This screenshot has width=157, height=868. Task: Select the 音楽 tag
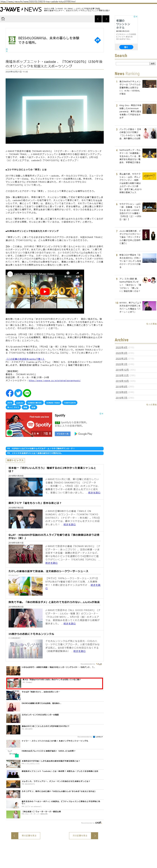(33, 407)
